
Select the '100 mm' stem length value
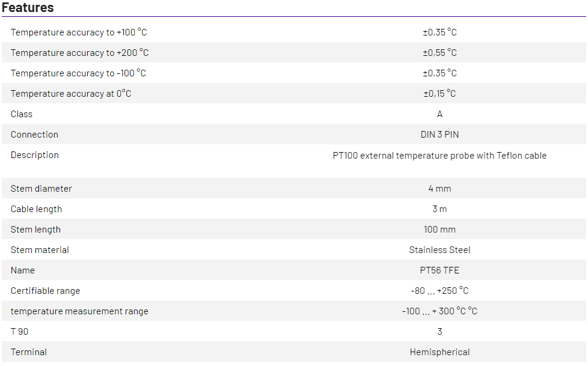coord(439,230)
